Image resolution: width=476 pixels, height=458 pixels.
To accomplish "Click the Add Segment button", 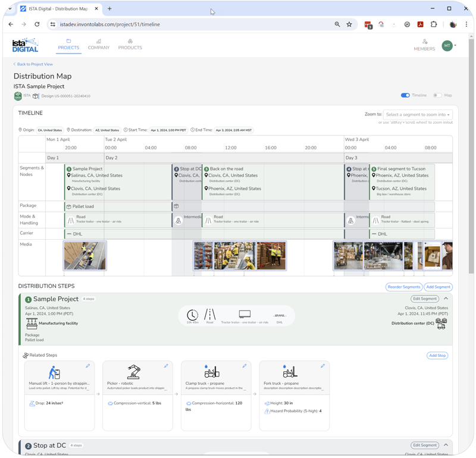I will click(438, 287).
